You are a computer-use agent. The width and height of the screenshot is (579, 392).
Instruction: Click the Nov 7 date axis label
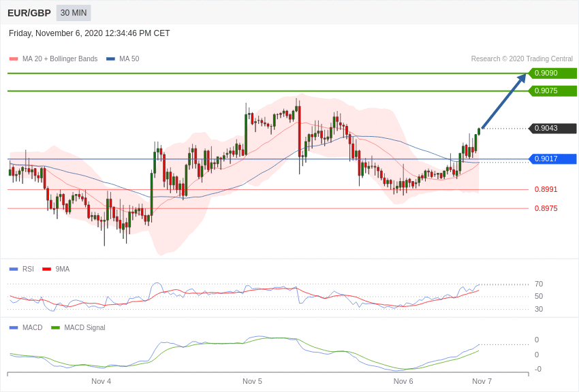[482, 381]
